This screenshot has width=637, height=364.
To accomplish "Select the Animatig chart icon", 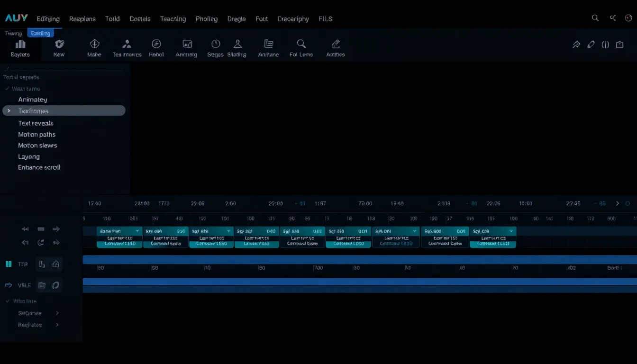I will [187, 44].
